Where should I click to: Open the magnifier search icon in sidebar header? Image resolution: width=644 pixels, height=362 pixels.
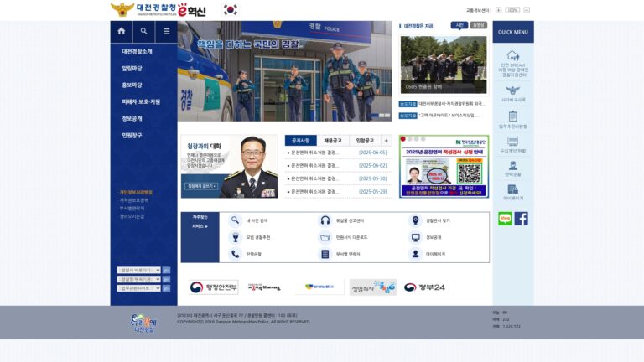tap(143, 31)
